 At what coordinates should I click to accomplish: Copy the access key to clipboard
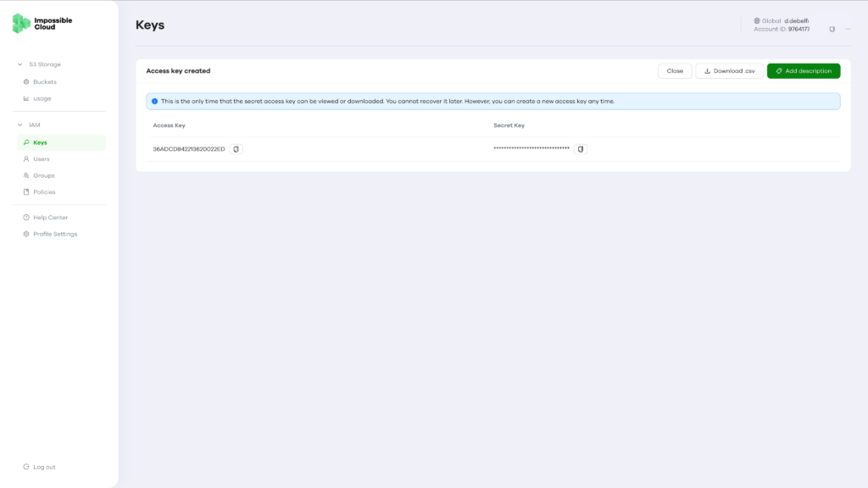tap(236, 149)
